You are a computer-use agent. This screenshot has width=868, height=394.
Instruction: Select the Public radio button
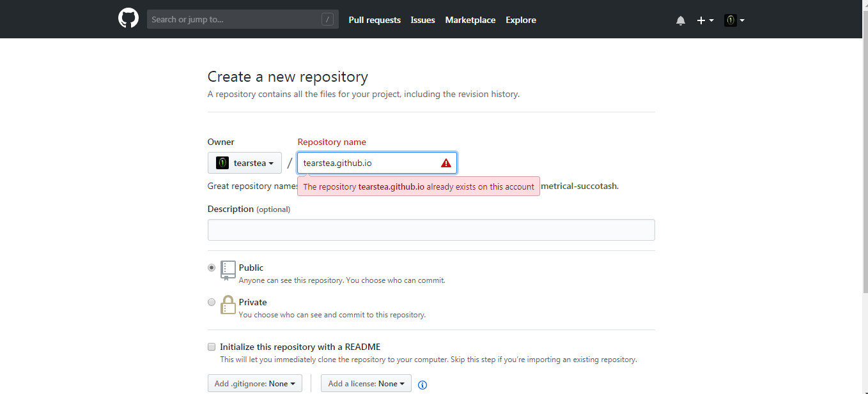click(x=212, y=268)
